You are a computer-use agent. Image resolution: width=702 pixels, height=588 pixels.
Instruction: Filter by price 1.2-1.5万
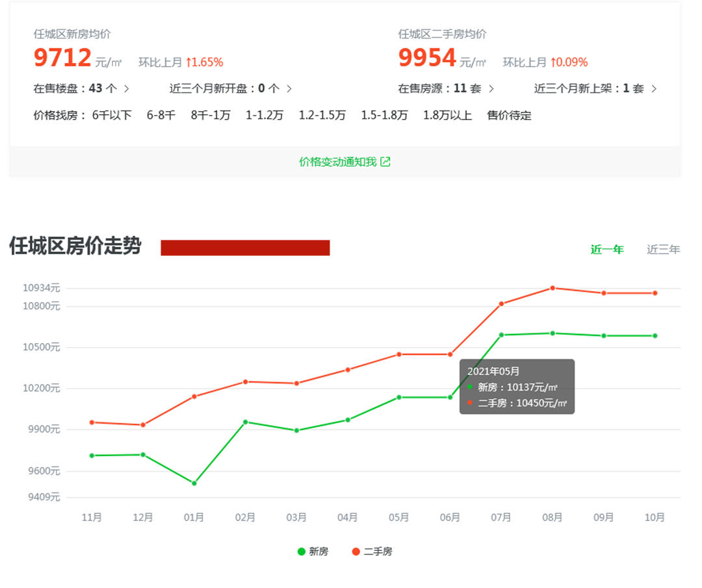pyautogui.click(x=322, y=116)
